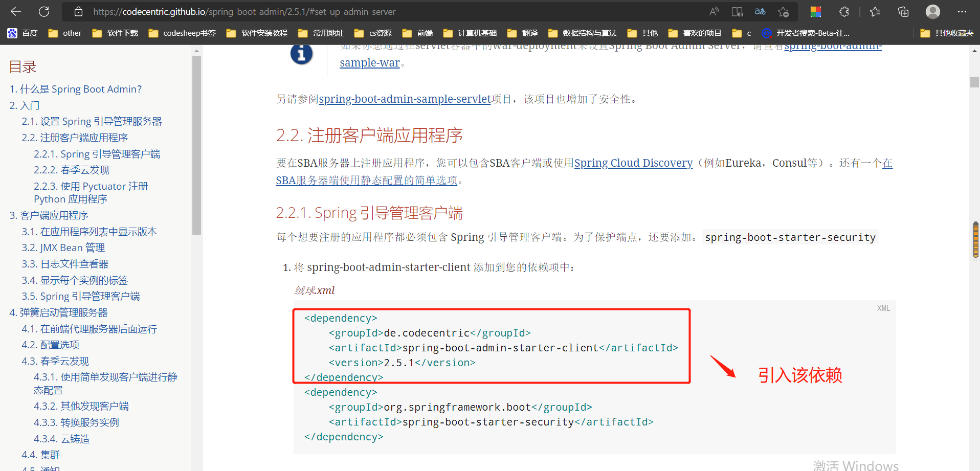This screenshot has height=471, width=980.
Task: Go to '2.2.3. 使用 Pyctuator 注册 Python 应用程序'
Action: coord(91,192)
